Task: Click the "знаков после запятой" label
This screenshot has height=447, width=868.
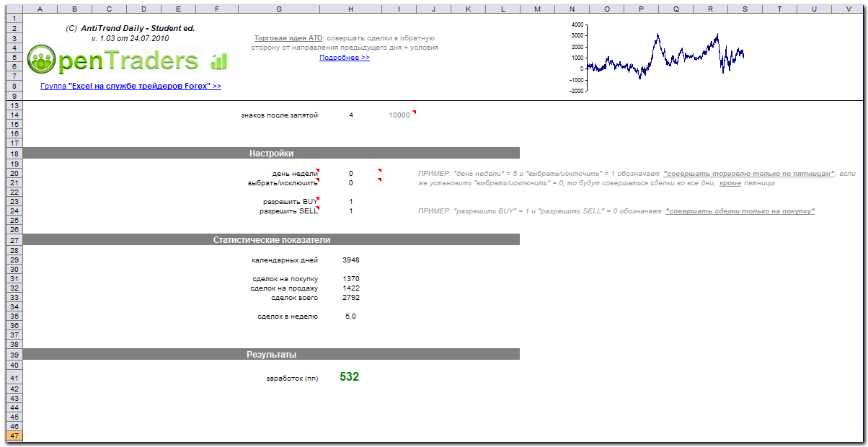Action: (x=280, y=115)
